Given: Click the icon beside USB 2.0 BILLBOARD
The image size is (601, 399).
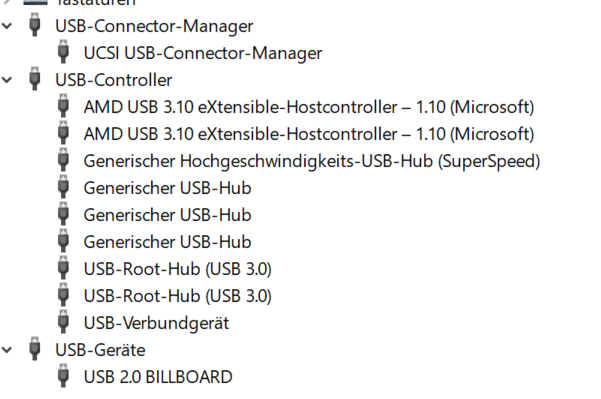Looking at the screenshot, I should point(63,375).
